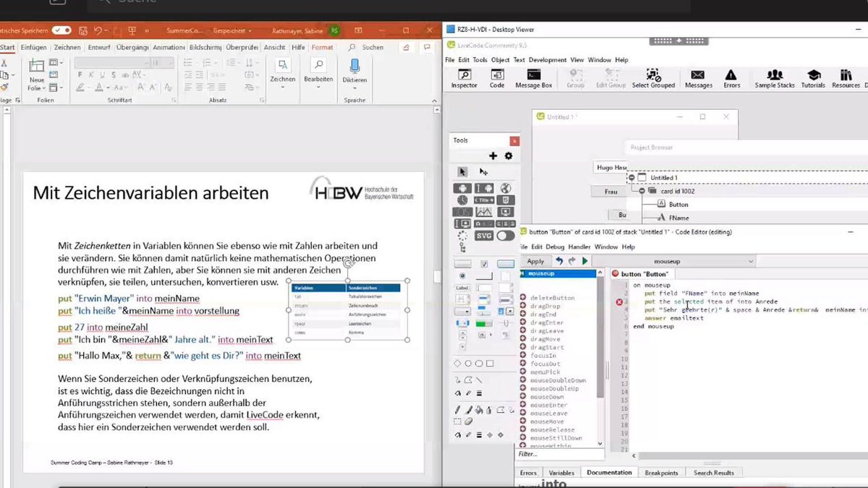The height and width of the screenshot is (488, 868).
Task: Open Sample Stacks in LiveCode
Action: coord(775,80)
